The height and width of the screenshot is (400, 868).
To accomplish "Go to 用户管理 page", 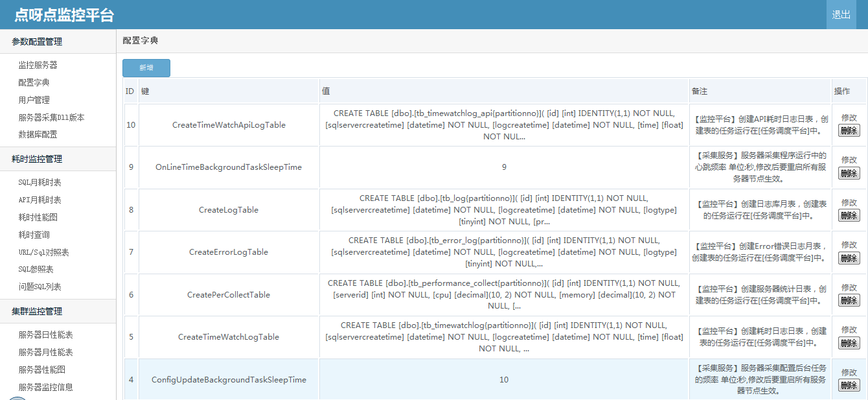I will (x=34, y=100).
